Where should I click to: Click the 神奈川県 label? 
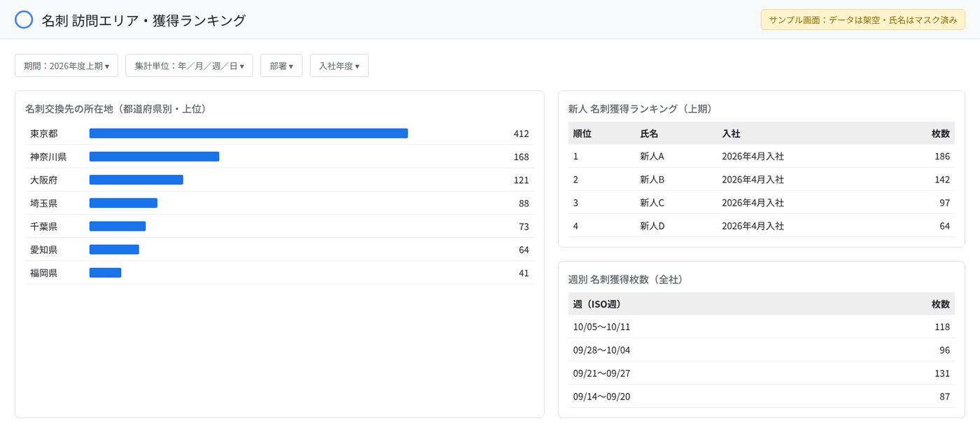click(48, 157)
